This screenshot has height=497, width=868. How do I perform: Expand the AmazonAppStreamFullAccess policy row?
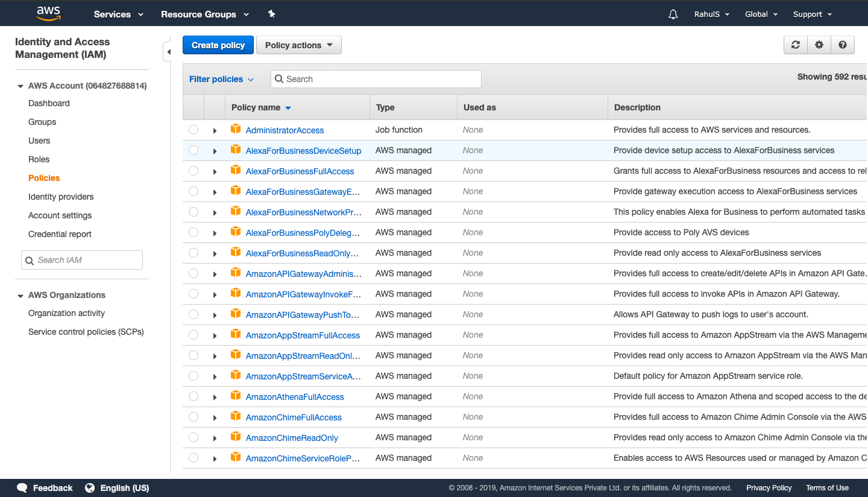pos(215,335)
